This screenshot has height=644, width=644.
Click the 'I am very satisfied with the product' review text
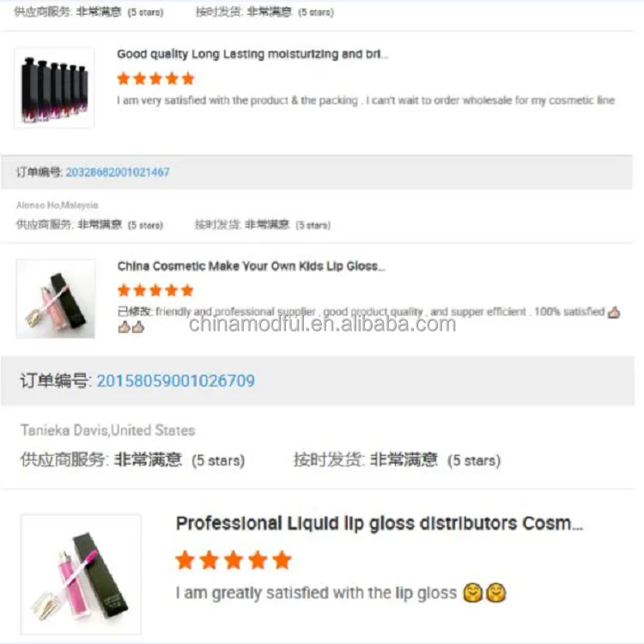[366, 100]
